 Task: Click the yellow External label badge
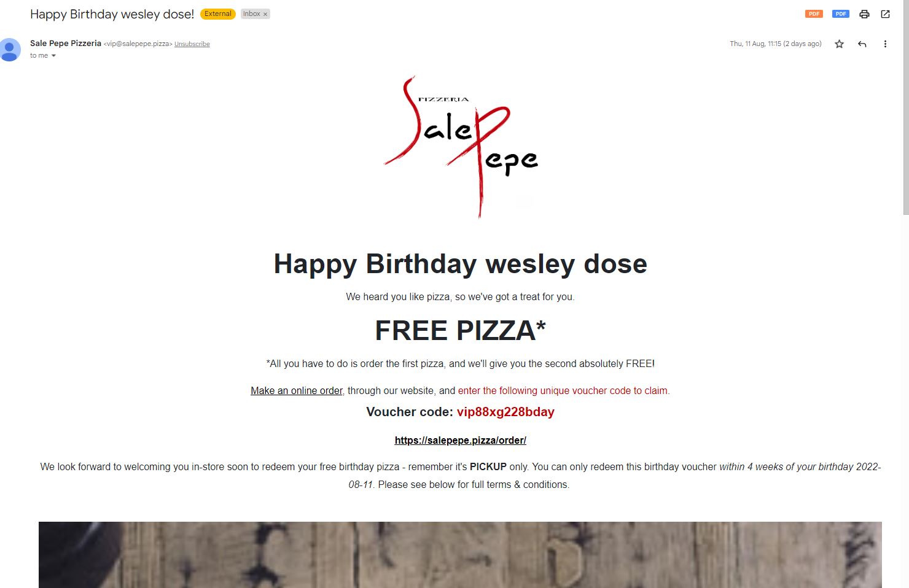tap(218, 14)
